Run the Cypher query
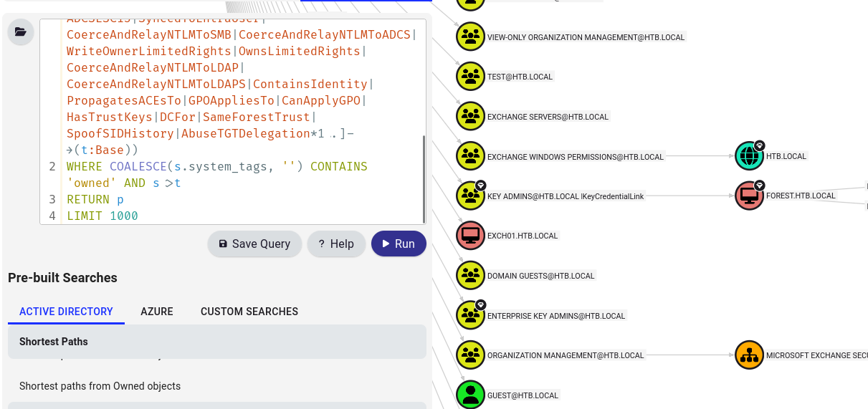 (399, 244)
